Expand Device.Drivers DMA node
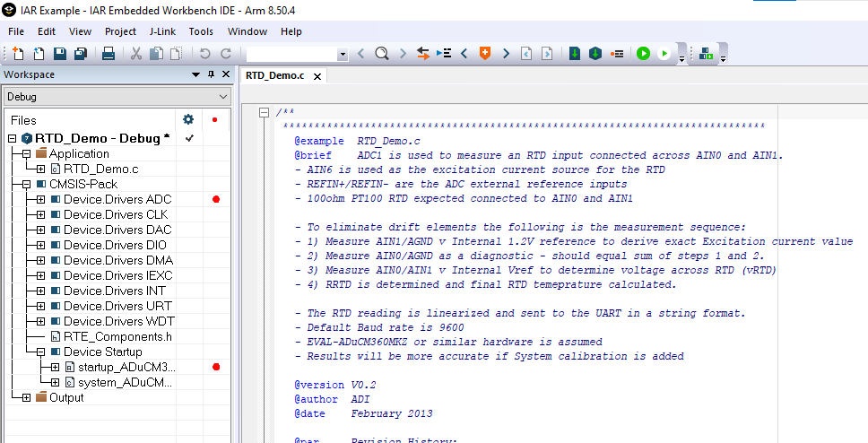This screenshot has height=443, width=868. point(41,260)
